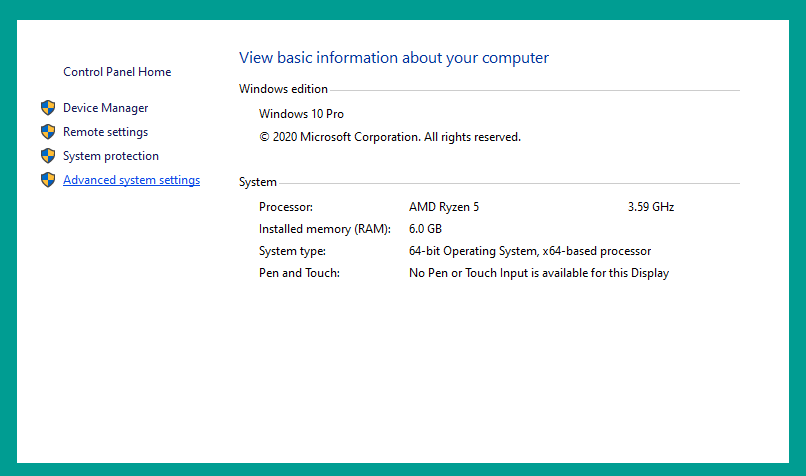Screen dimensions: 806x476
Task: Click the System section header
Action: 258,182
